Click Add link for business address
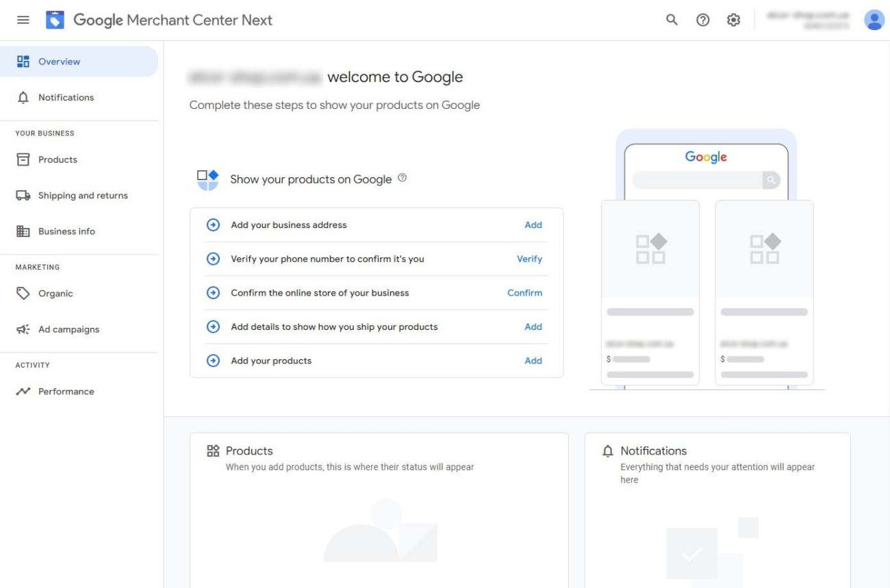 tap(533, 225)
